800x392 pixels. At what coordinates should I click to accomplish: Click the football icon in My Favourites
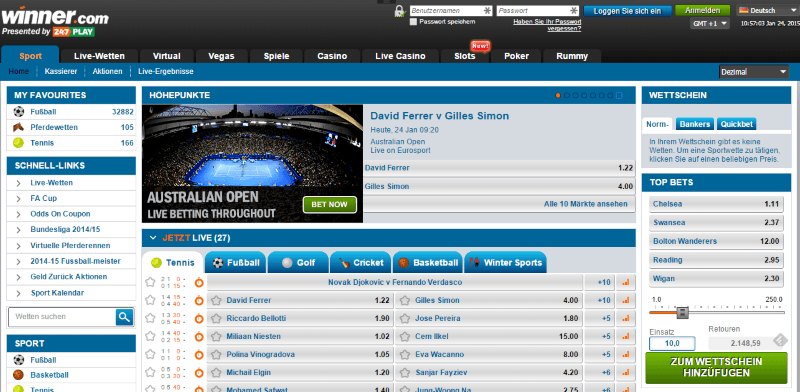coord(18,112)
